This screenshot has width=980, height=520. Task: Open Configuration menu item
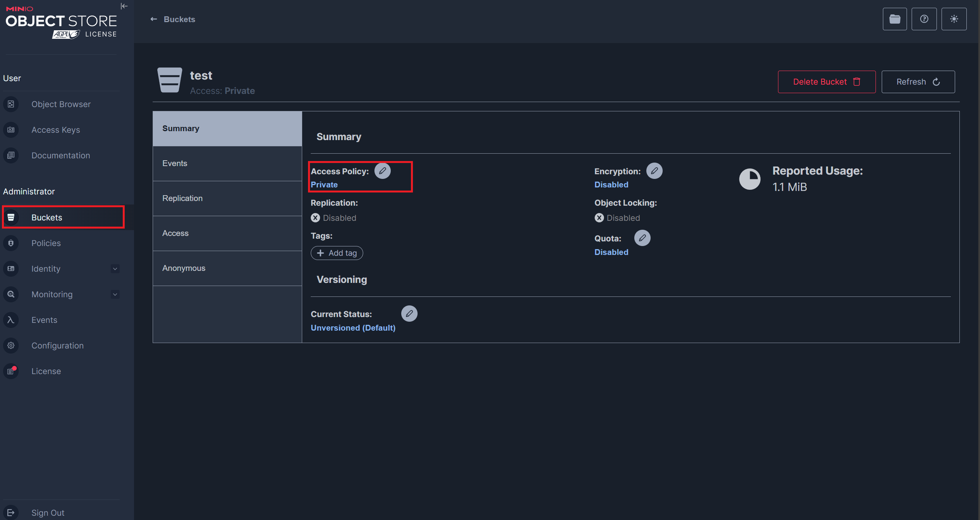[x=57, y=345]
